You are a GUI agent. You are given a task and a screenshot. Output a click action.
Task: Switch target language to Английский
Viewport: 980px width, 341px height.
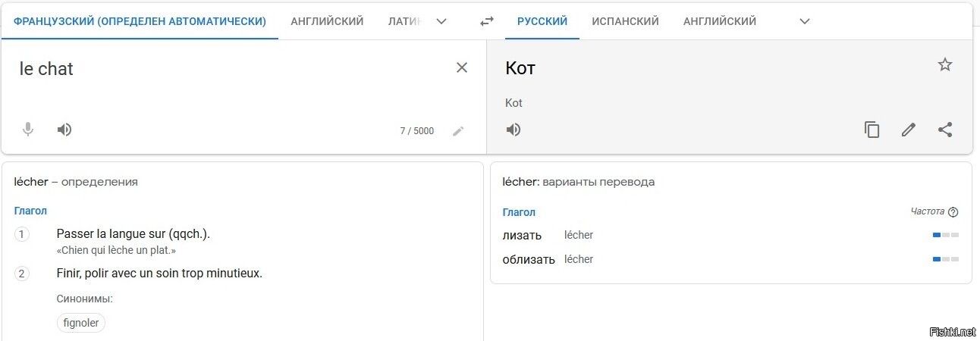pos(719,21)
